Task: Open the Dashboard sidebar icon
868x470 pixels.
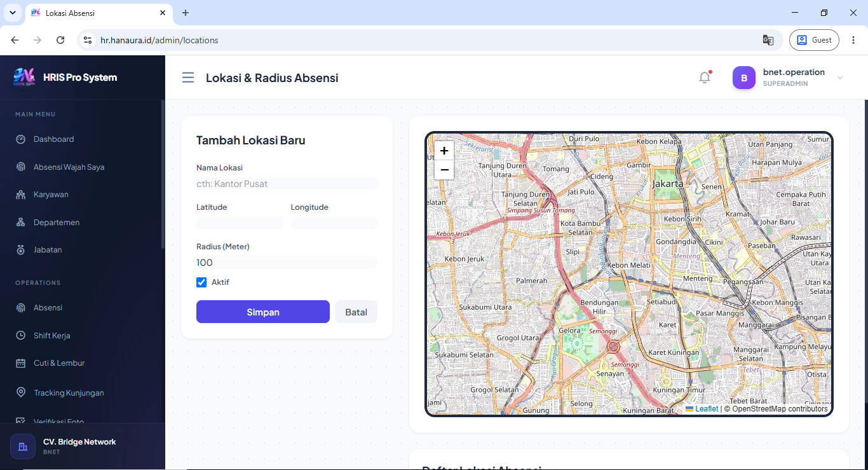Action: point(21,139)
